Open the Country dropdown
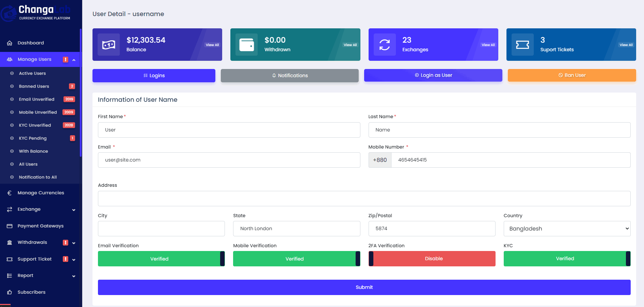The width and height of the screenshot is (644, 307). 567,229
